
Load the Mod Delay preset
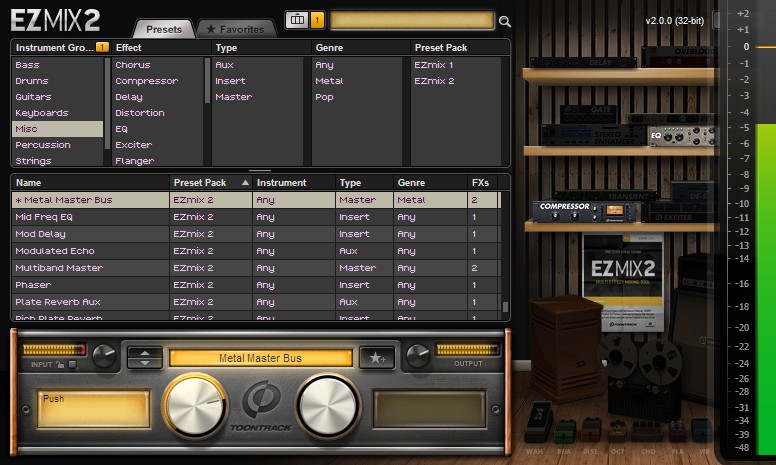(x=255, y=234)
